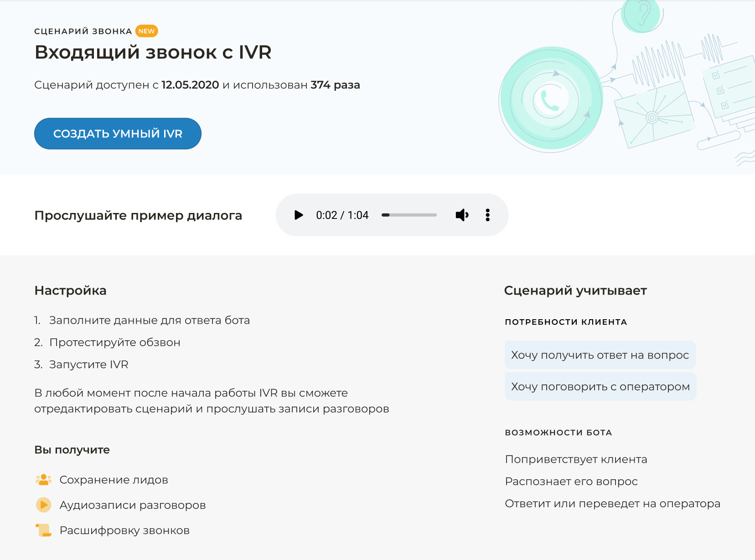Click the audio time display 0:02 / 1:04
This screenshot has height=560, width=755.
(x=342, y=215)
